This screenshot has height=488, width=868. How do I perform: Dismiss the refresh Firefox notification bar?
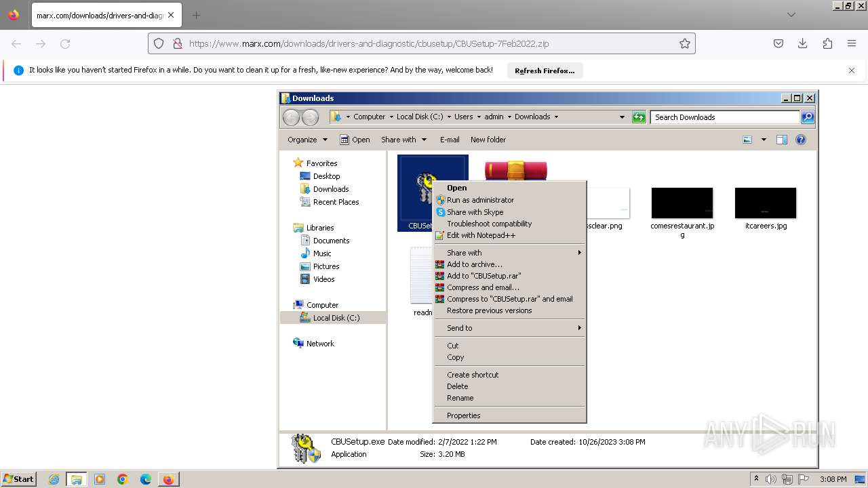(852, 70)
